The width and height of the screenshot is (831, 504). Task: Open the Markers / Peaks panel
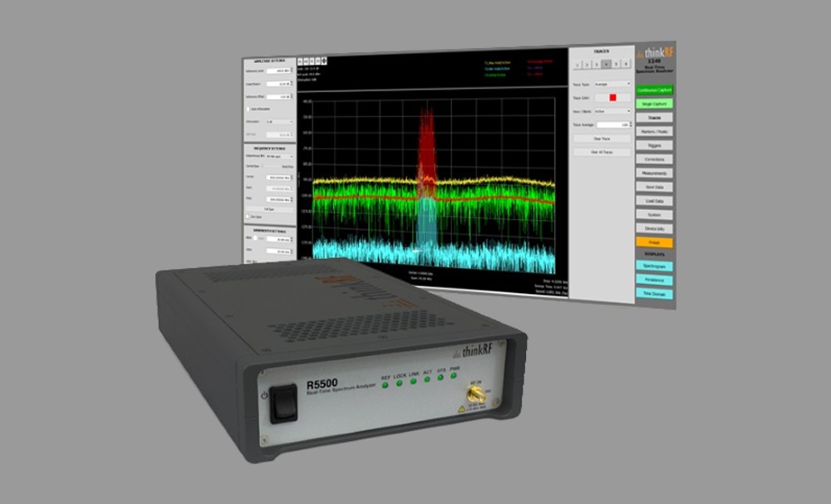(655, 131)
